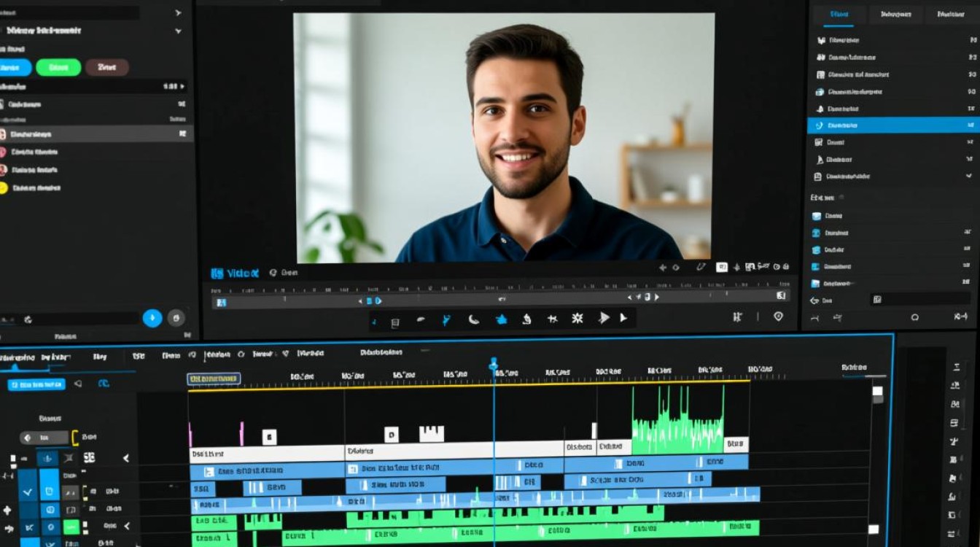Toggle the green track button in track header
980x547 pixels.
pyautogui.click(x=71, y=527)
